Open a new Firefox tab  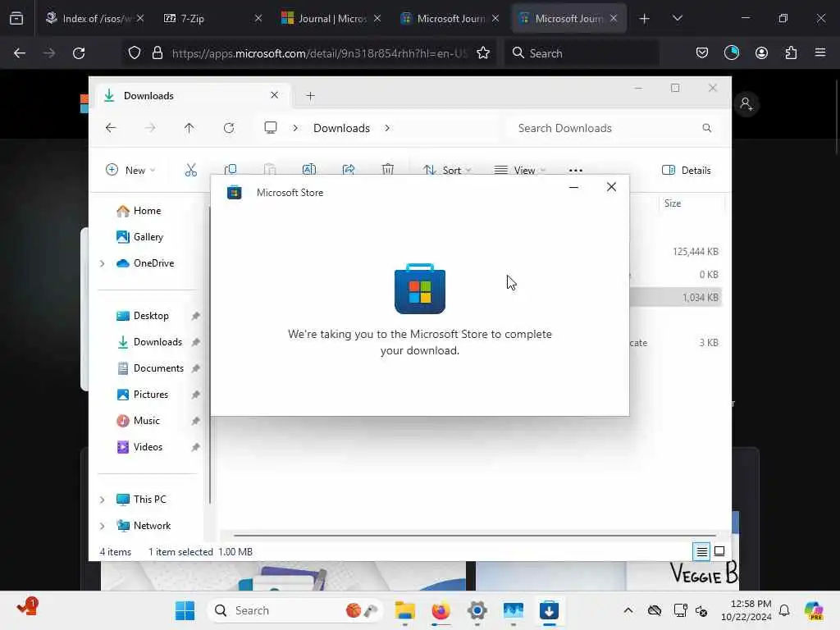(x=644, y=18)
